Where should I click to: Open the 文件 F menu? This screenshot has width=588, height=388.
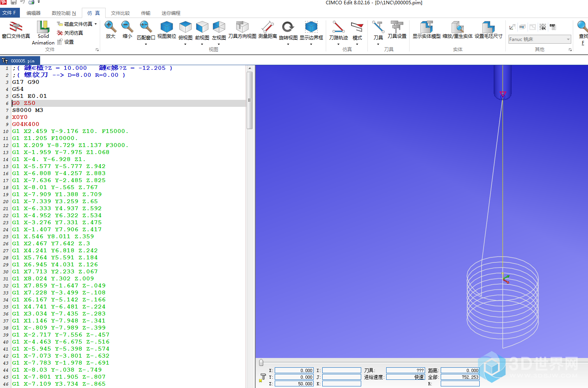coord(9,13)
